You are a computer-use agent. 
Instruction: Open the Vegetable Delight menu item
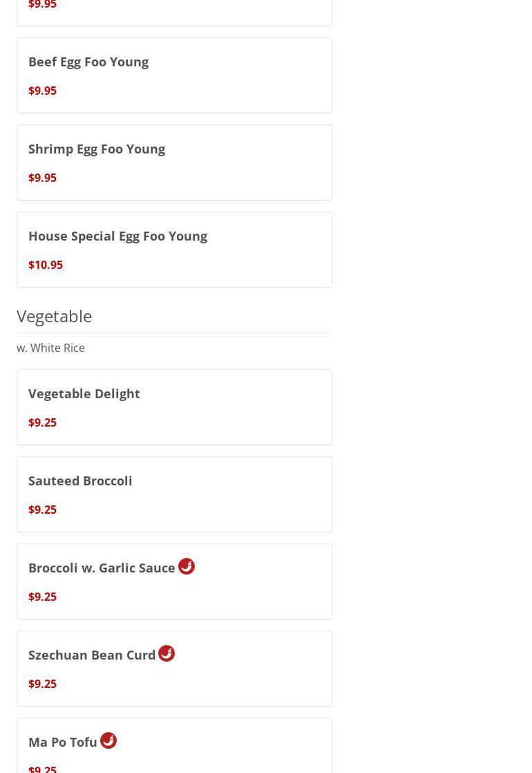click(84, 393)
